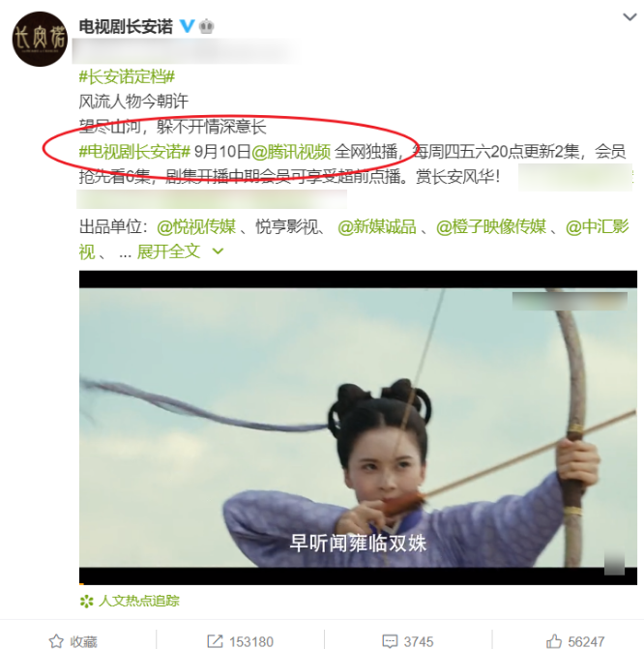Screen dimensions: 644x649
Task: Play the archer video thumbnail
Action: 358,428
